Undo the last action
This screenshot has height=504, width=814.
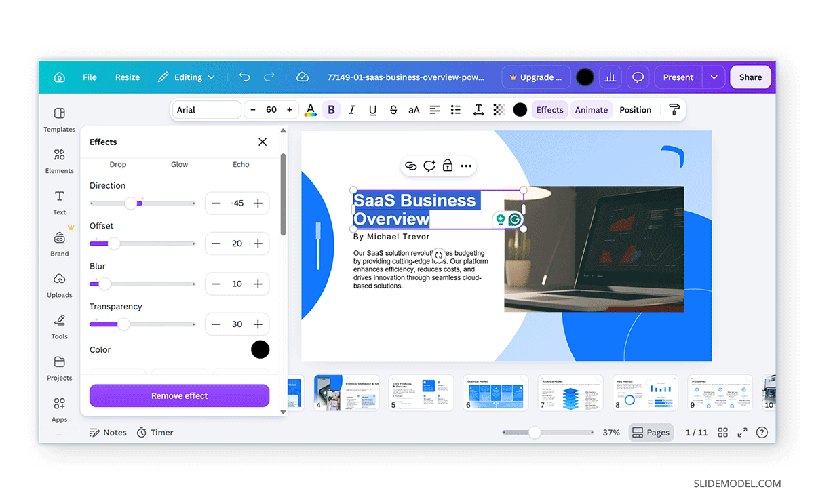click(245, 77)
